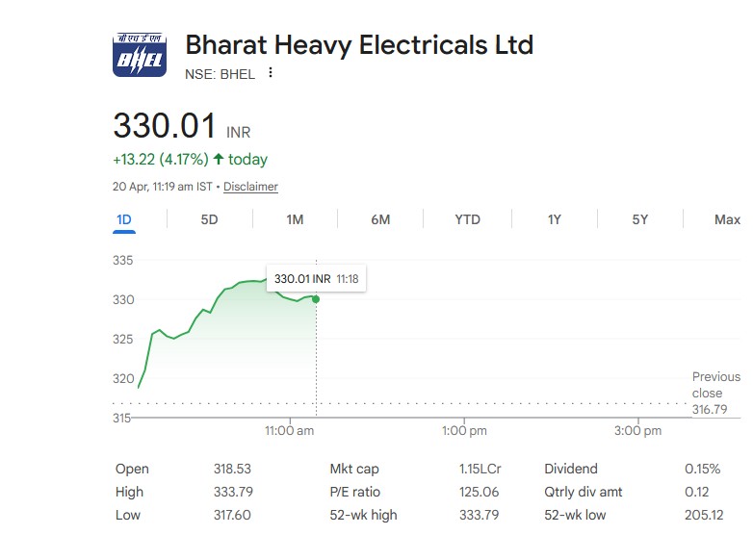The width and height of the screenshot is (753, 560).
Task: Click the 52-wk high value
Action: point(480,515)
